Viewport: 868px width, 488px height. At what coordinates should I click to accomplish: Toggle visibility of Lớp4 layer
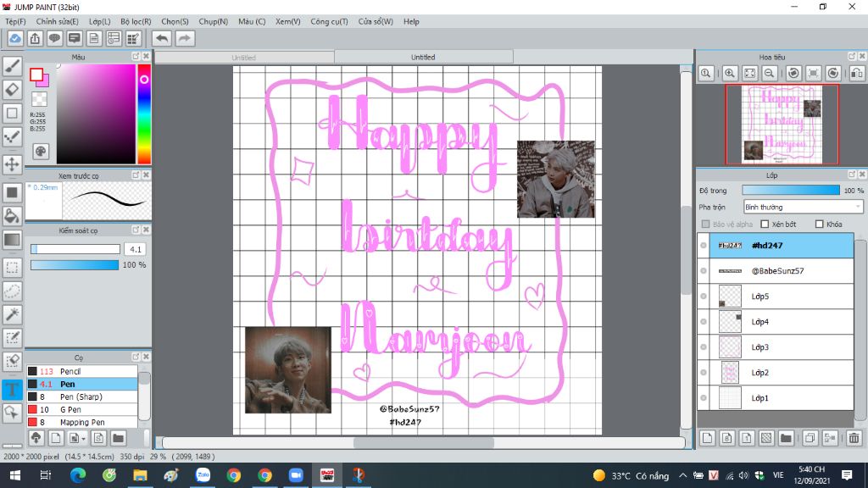click(704, 321)
